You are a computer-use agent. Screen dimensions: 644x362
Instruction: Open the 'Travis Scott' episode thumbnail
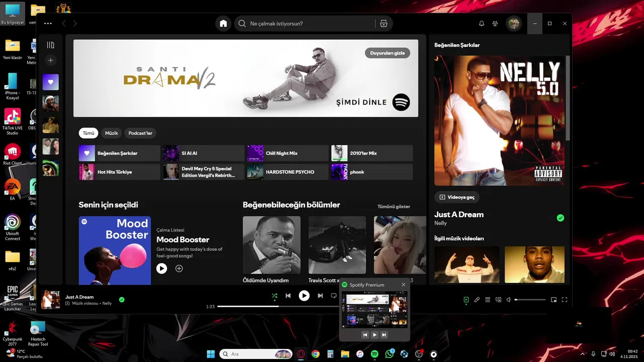337,245
